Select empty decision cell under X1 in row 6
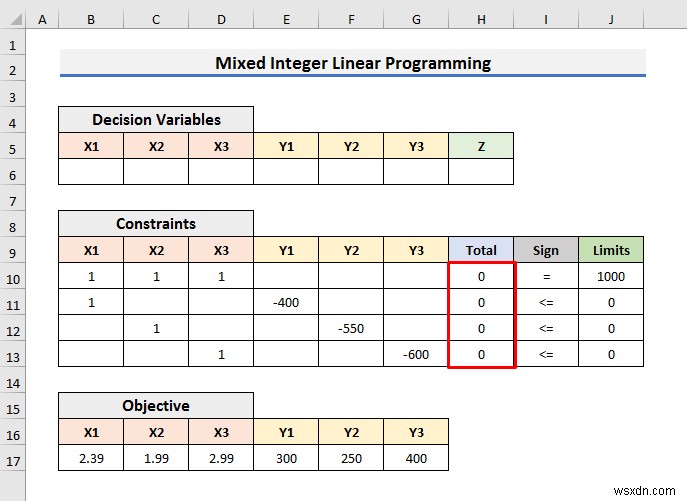687x501 pixels. coord(91,171)
